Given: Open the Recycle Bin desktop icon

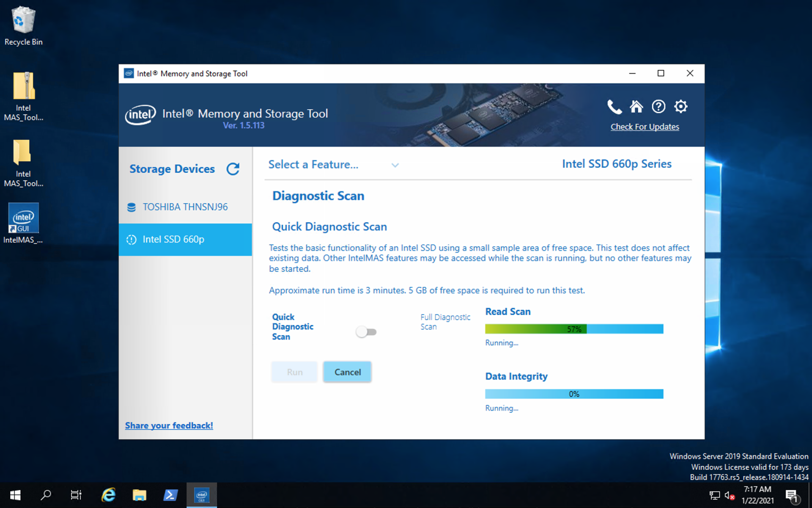Looking at the screenshot, I should [x=23, y=20].
